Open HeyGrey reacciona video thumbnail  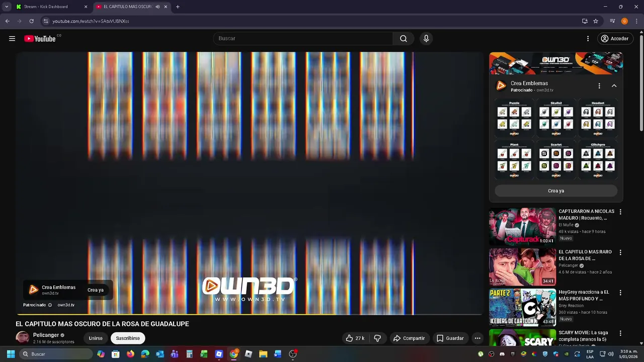click(x=522, y=307)
